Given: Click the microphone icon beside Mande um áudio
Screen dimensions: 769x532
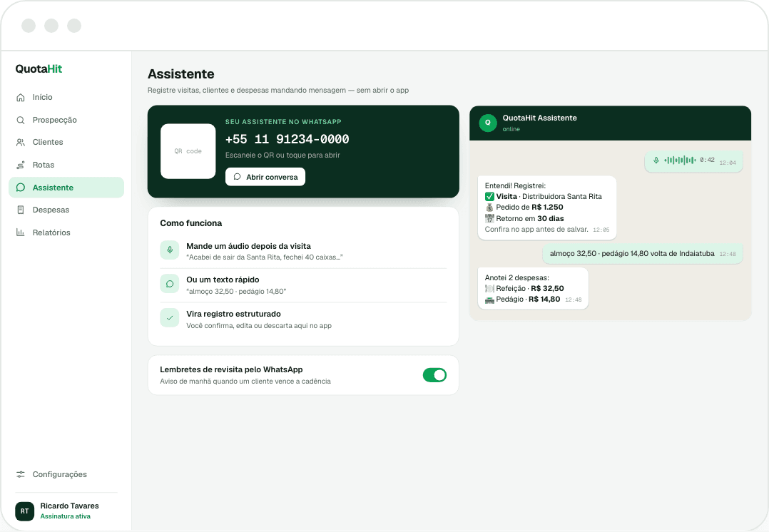Looking at the screenshot, I should [x=170, y=250].
